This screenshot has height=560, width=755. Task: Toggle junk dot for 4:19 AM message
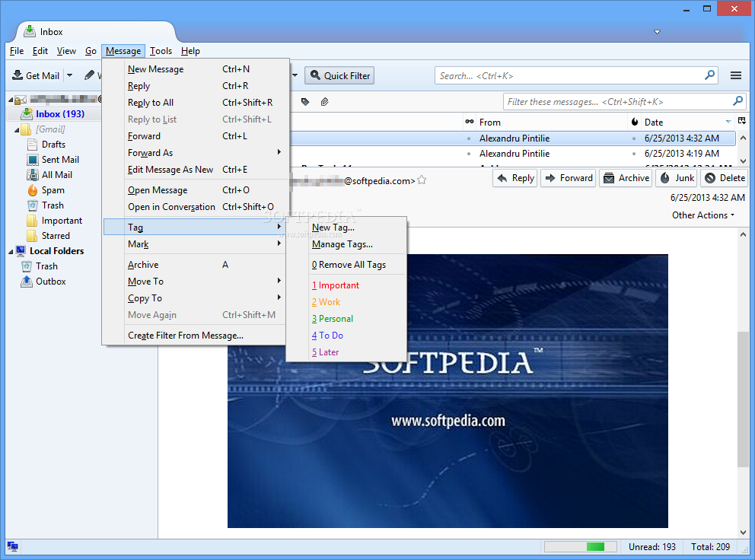point(634,154)
